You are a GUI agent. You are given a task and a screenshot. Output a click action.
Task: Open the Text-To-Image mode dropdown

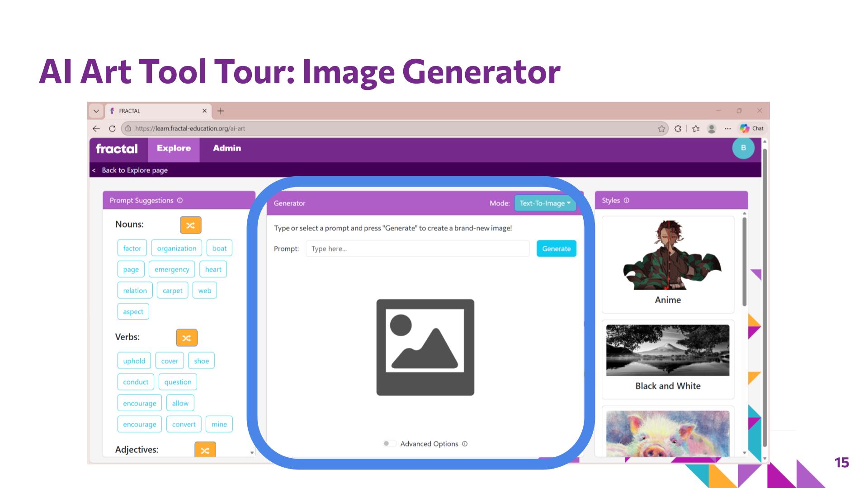point(545,203)
